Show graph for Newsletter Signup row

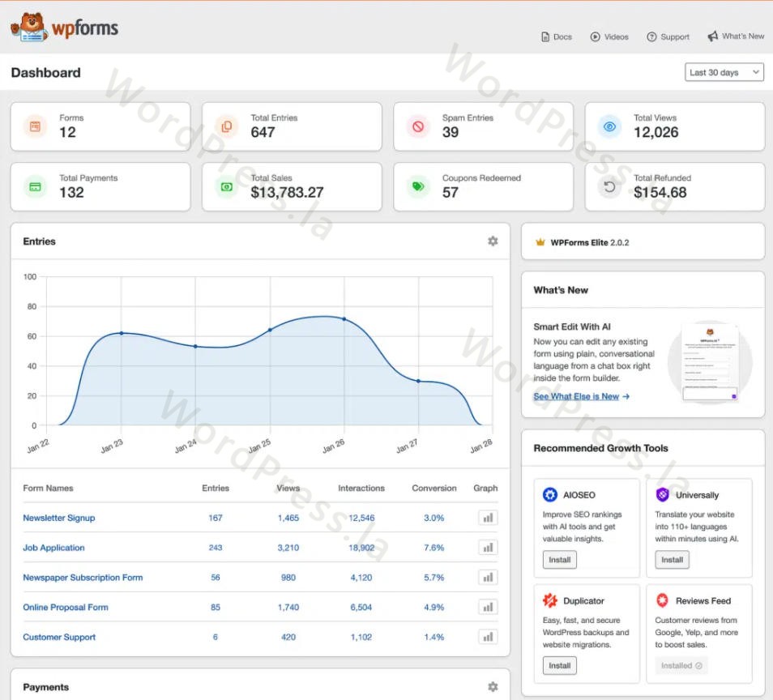coord(488,518)
